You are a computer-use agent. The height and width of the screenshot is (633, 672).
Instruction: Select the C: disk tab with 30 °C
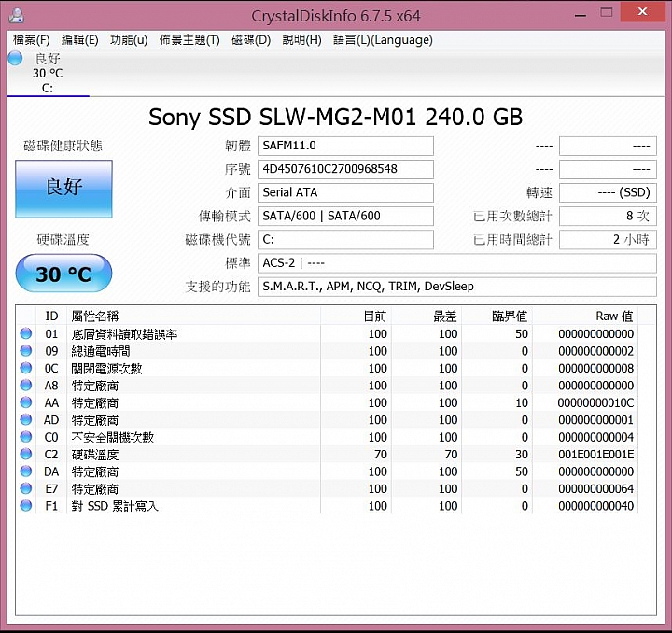[48, 73]
